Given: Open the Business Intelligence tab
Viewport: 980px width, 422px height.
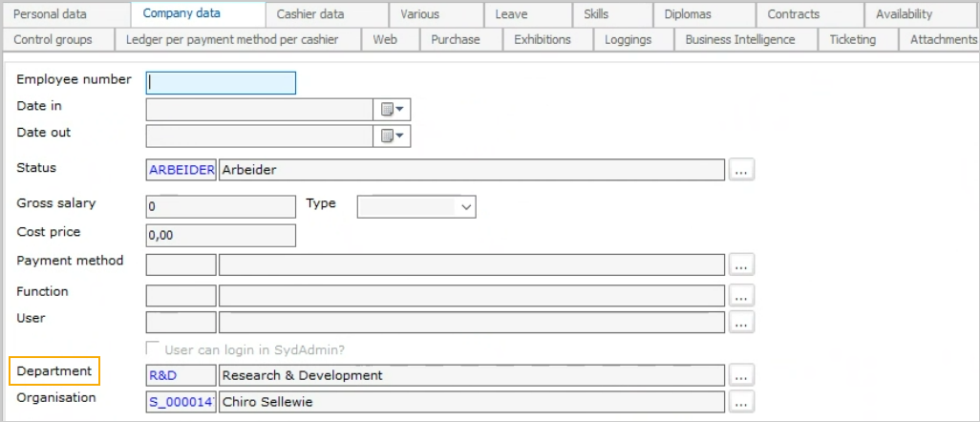Looking at the screenshot, I should click(x=739, y=39).
